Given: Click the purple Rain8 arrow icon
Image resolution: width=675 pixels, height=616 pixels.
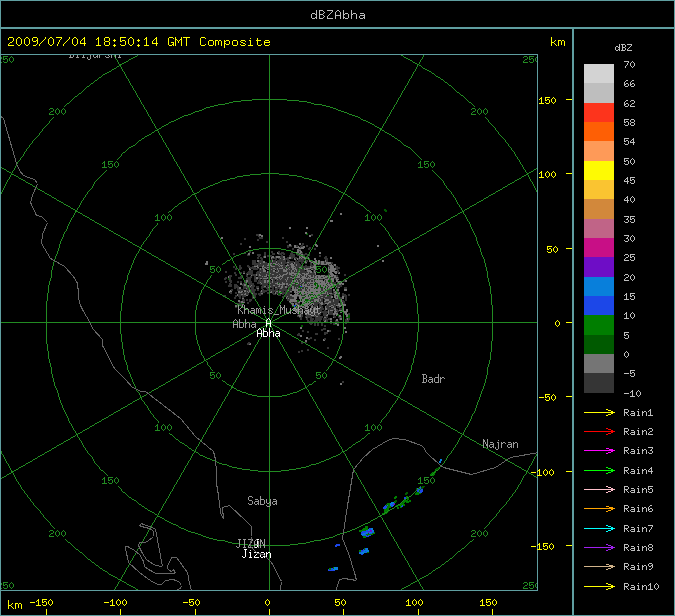Looking at the screenshot, I should coord(599,548).
